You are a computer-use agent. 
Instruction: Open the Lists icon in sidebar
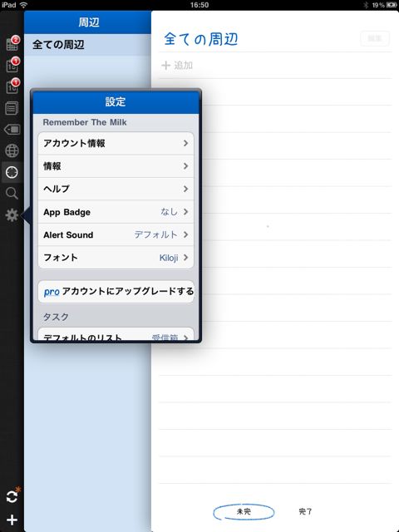point(12,109)
